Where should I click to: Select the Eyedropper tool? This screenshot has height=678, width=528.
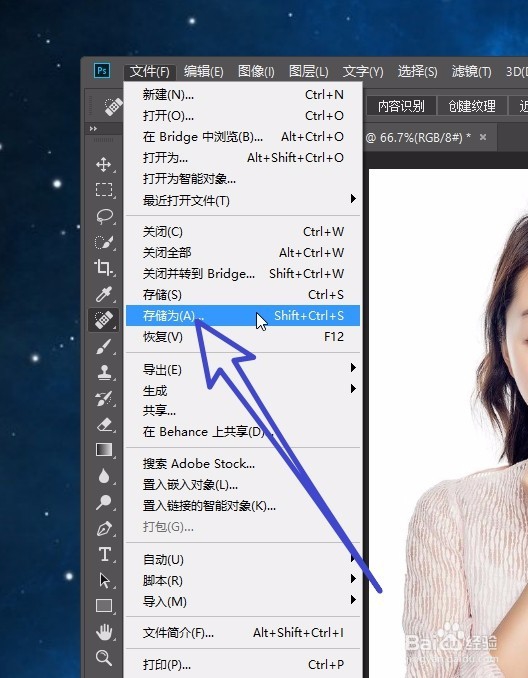[103, 294]
